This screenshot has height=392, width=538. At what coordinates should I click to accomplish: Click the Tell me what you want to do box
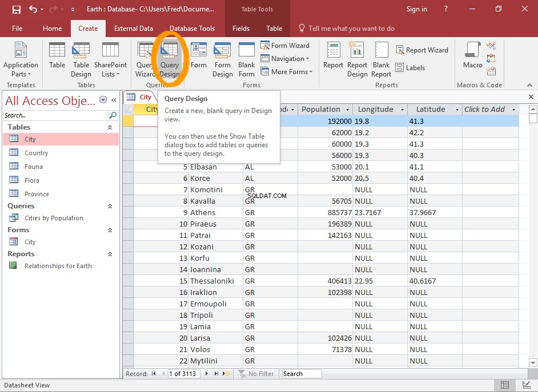tap(347, 29)
